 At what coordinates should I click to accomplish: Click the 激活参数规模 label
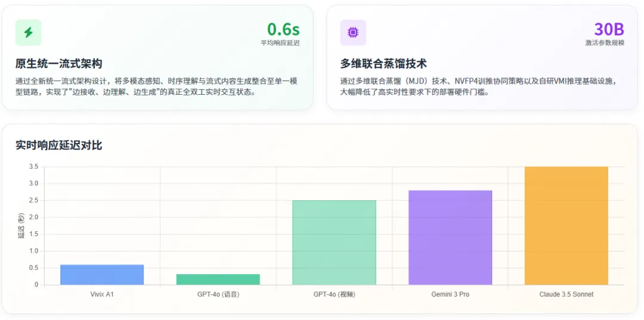tap(605, 43)
